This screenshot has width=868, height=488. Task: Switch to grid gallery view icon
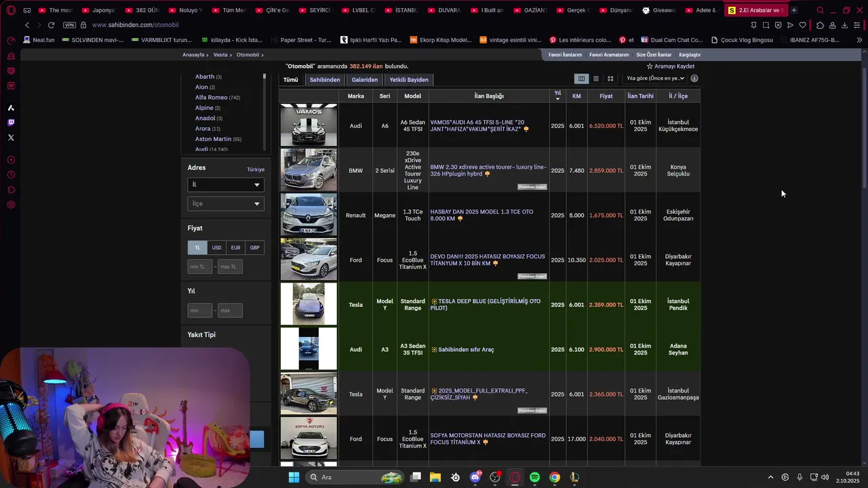tap(610, 79)
